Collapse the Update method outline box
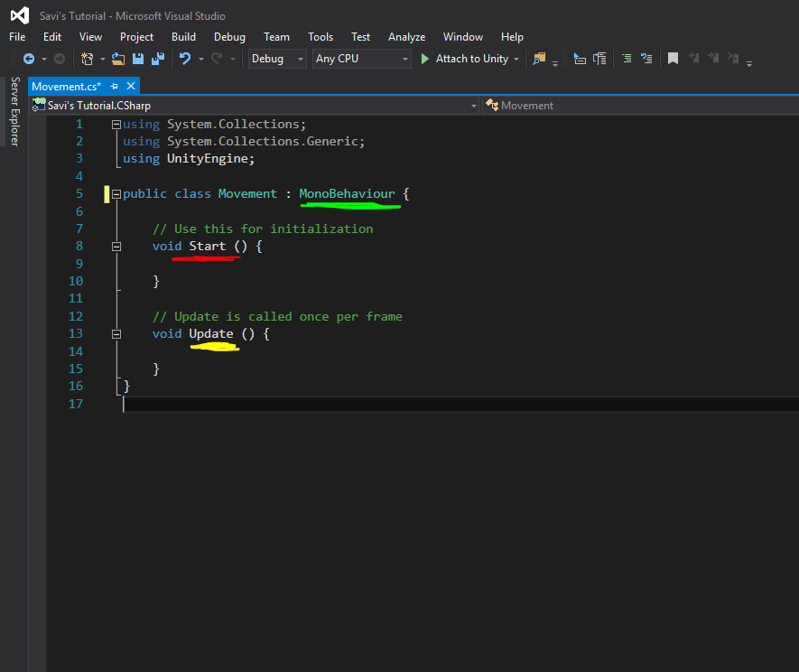The image size is (799, 672). (x=116, y=334)
